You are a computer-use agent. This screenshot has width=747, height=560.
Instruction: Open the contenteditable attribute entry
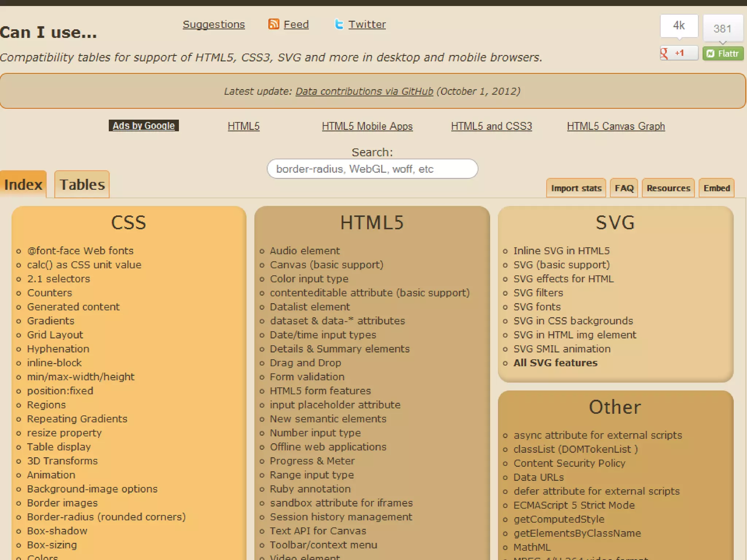pyautogui.click(x=370, y=293)
